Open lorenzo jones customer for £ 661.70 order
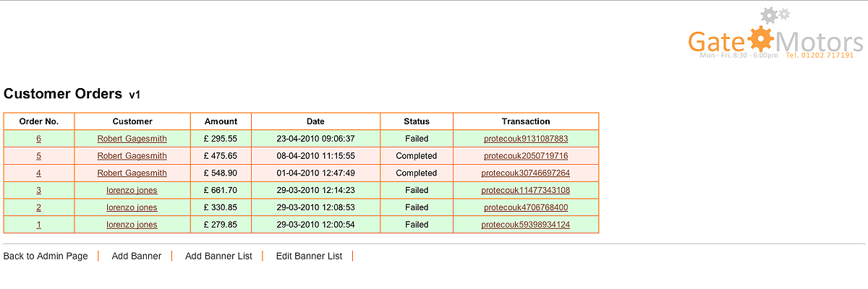 [x=132, y=191]
